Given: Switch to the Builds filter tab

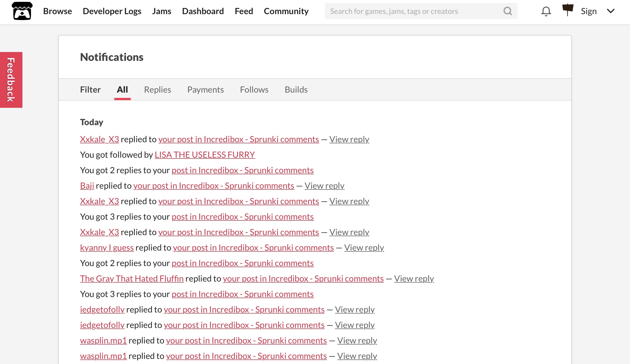Looking at the screenshot, I should pos(296,90).
